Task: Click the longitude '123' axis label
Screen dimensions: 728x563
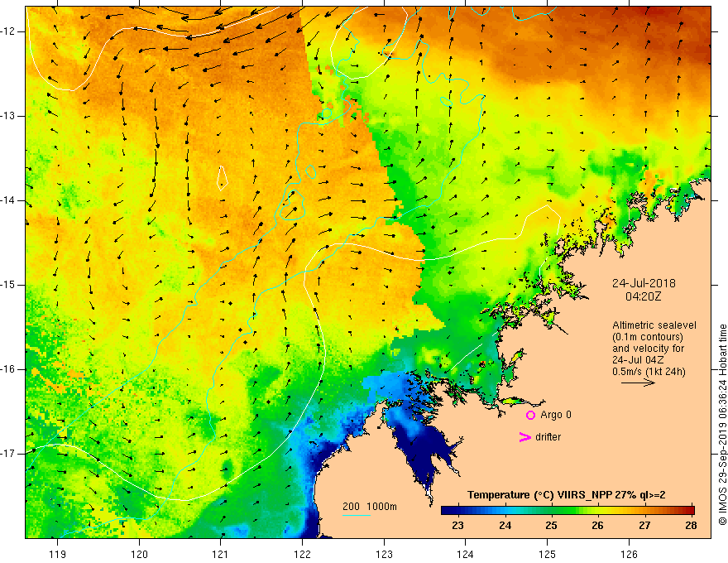Action: pos(384,554)
